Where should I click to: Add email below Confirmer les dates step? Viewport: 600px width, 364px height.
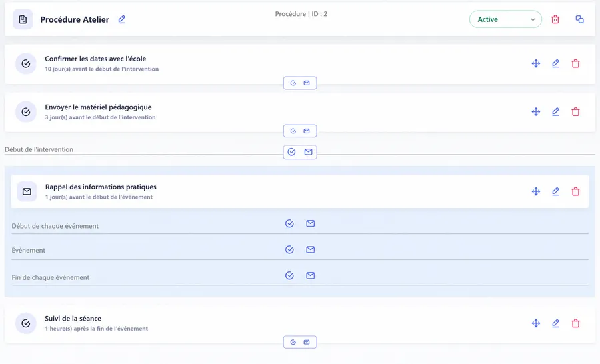[x=307, y=83]
